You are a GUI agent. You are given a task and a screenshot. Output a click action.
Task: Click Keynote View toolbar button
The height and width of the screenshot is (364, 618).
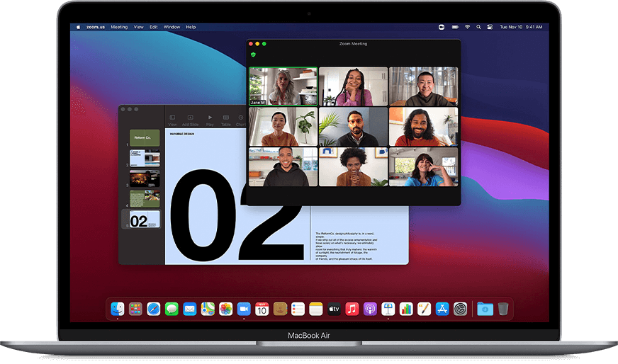pyautogui.click(x=173, y=120)
